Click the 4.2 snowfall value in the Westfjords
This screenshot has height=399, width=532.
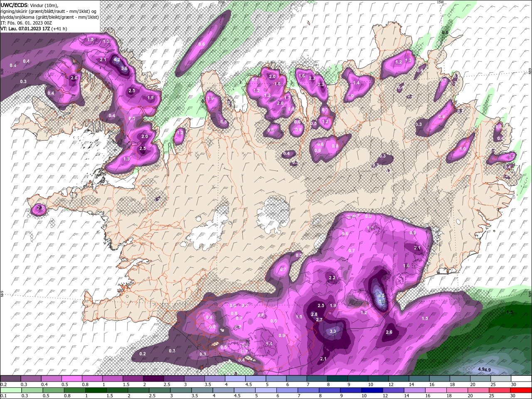117,60
